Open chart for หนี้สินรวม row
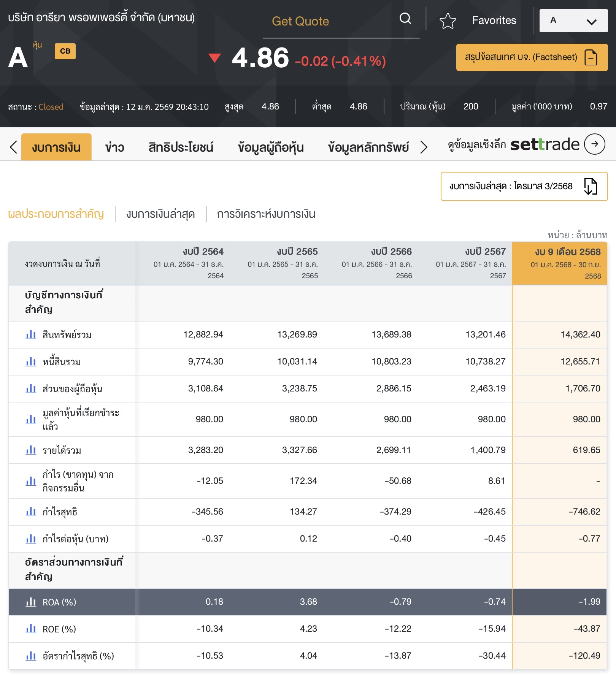The width and height of the screenshot is (616, 675). tap(31, 361)
